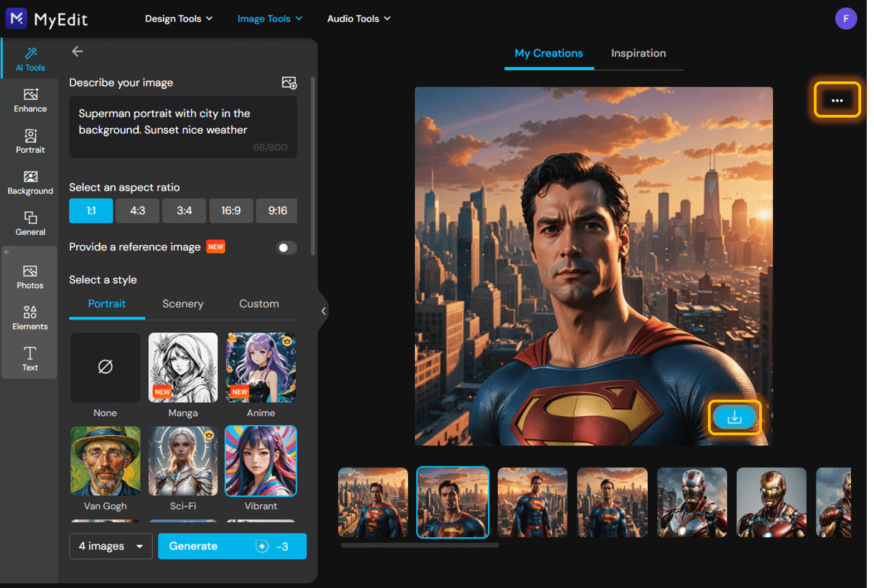The height and width of the screenshot is (588, 874).
Task: Click the thumbnail strip horizontal scrollbar
Action: pos(420,546)
